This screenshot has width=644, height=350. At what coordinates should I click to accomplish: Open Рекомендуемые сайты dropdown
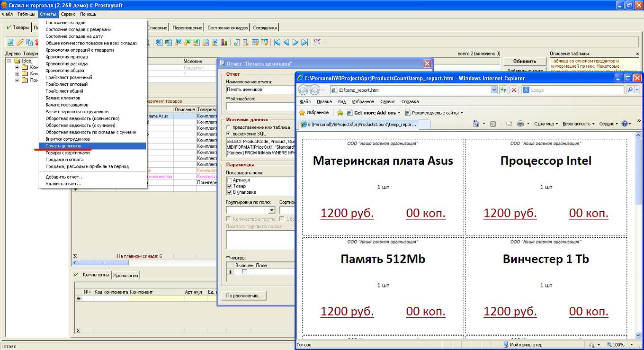pyautogui.click(x=433, y=113)
